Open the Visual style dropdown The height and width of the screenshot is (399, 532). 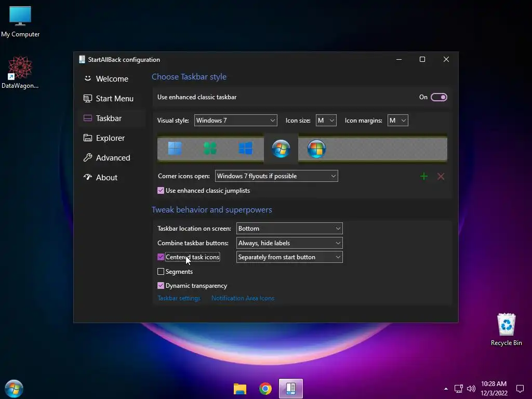pyautogui.click(x=235, y=121)
